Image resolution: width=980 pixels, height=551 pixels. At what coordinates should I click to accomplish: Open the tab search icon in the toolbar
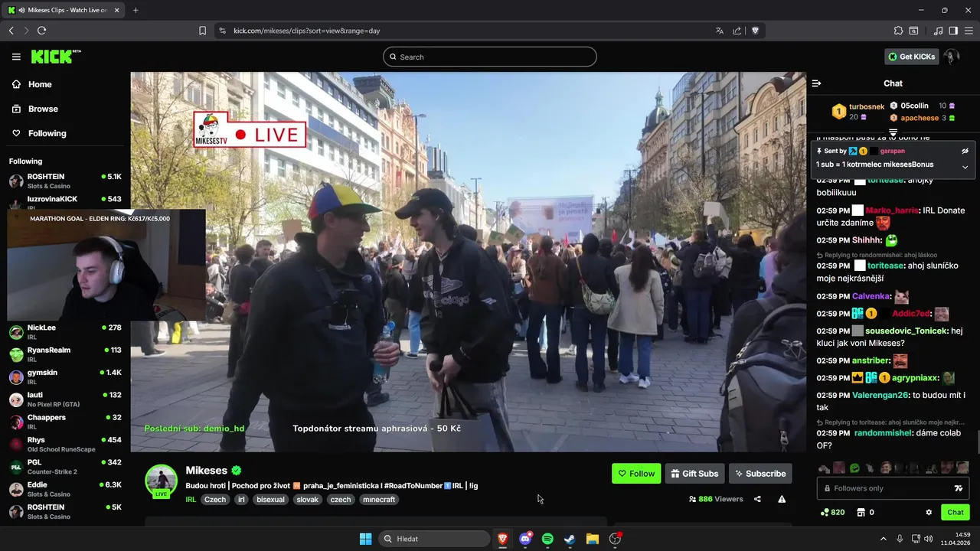[x=913, y=31]
